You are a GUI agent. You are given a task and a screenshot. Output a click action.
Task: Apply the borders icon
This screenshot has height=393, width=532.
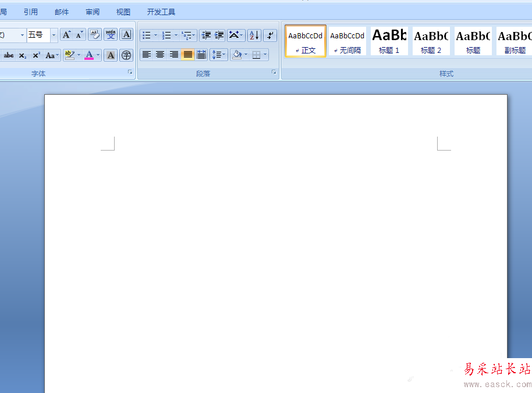pyautogui.click(x=256, y=55)
